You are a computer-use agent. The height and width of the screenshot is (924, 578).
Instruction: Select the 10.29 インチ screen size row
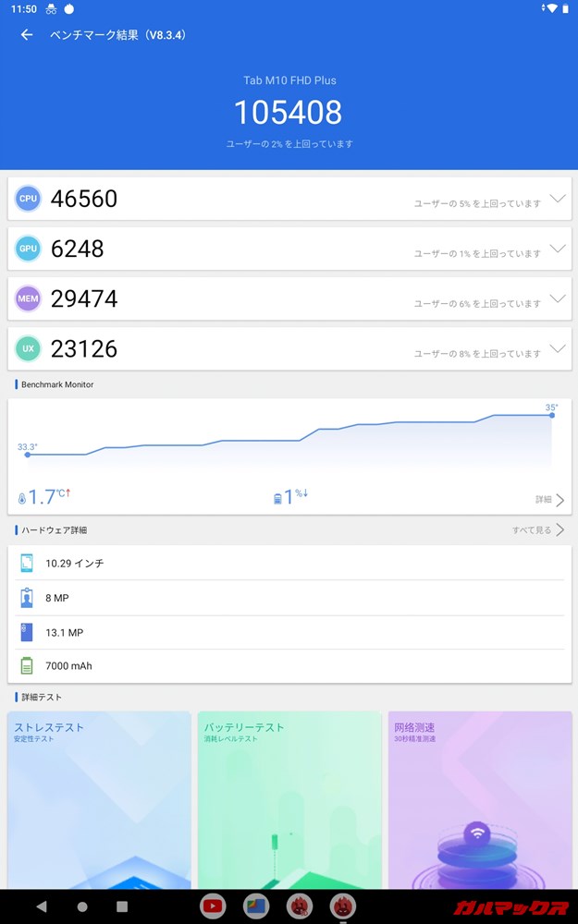pos(289,563)
